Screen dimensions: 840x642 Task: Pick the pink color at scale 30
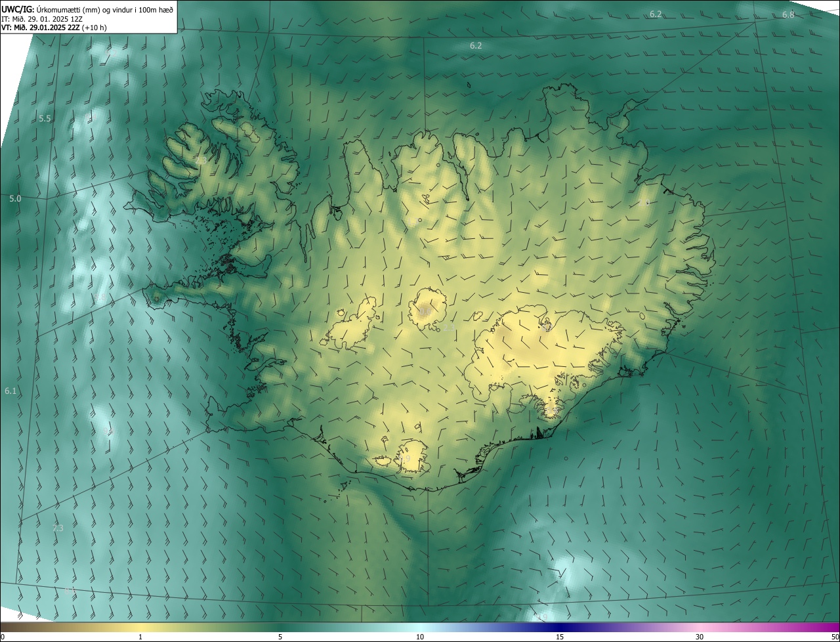(x=700, y=627)
